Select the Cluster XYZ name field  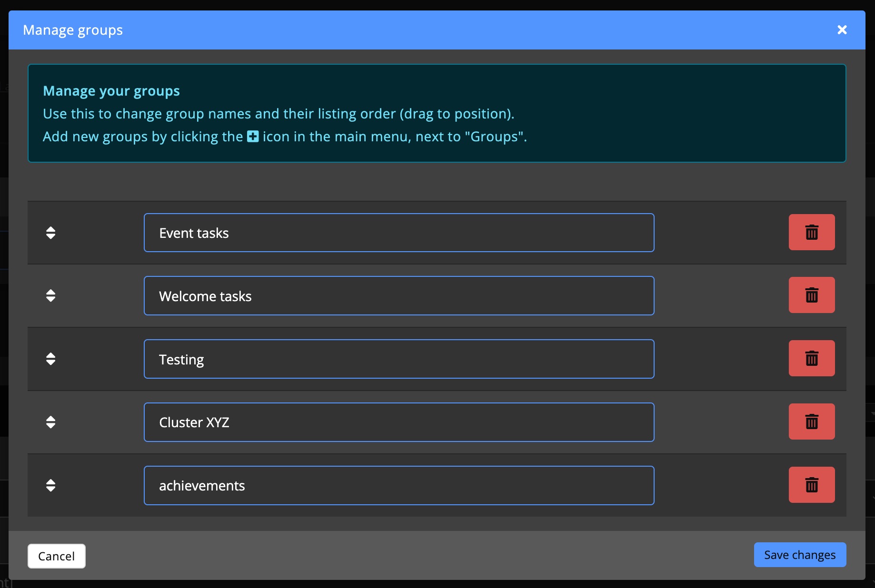pyautogui.click(x=398, y=422)
